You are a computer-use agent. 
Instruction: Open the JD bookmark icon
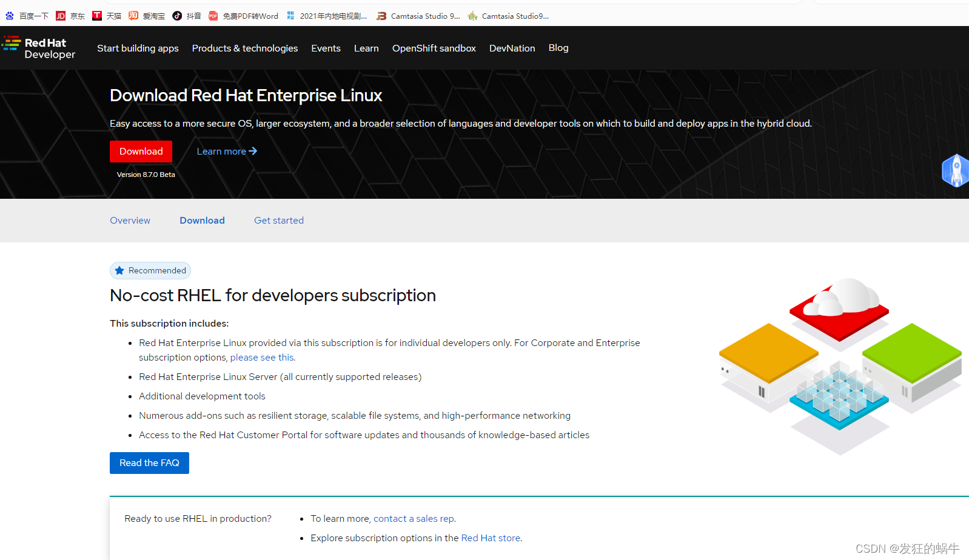[61, 16]
